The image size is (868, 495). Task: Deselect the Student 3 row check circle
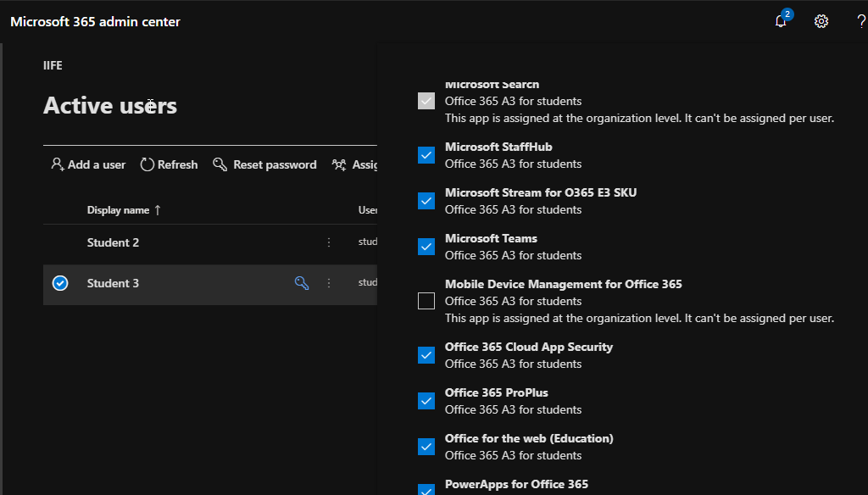[60, 283]
